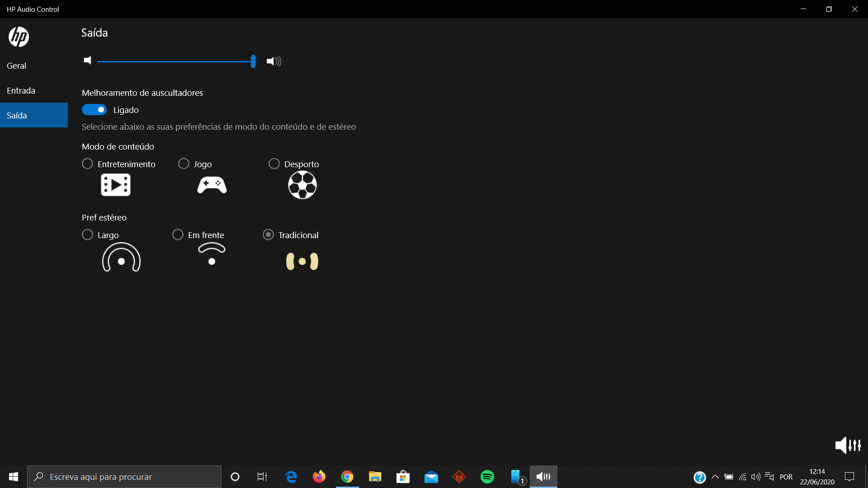This screenshot has height=488, width=868.
Task: Select the Desporto radio button
Action: pos(274,164)
